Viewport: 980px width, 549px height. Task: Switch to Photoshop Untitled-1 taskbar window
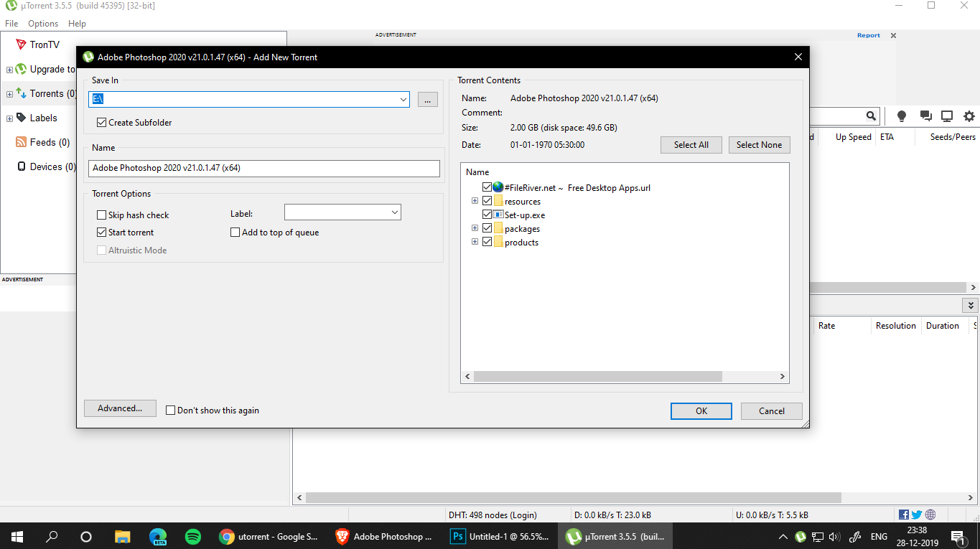(x=500, y=536)
